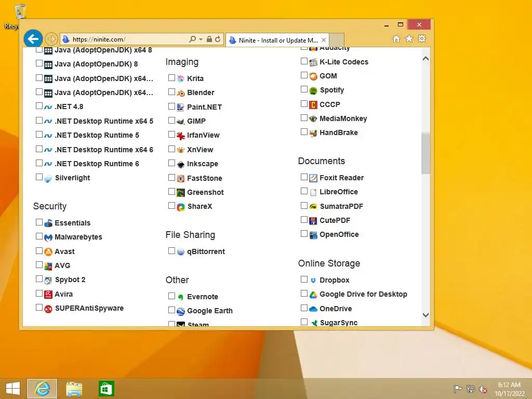Click the .NET Desktop Runtime x64 6 label
Image resolution: width=532 pixels, height=399 pixels.
104,150
